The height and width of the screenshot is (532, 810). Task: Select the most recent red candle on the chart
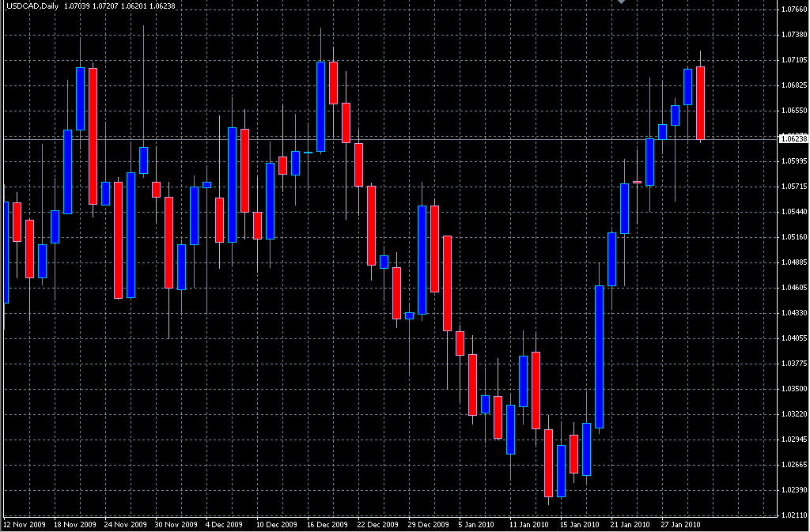click(701, 103)
